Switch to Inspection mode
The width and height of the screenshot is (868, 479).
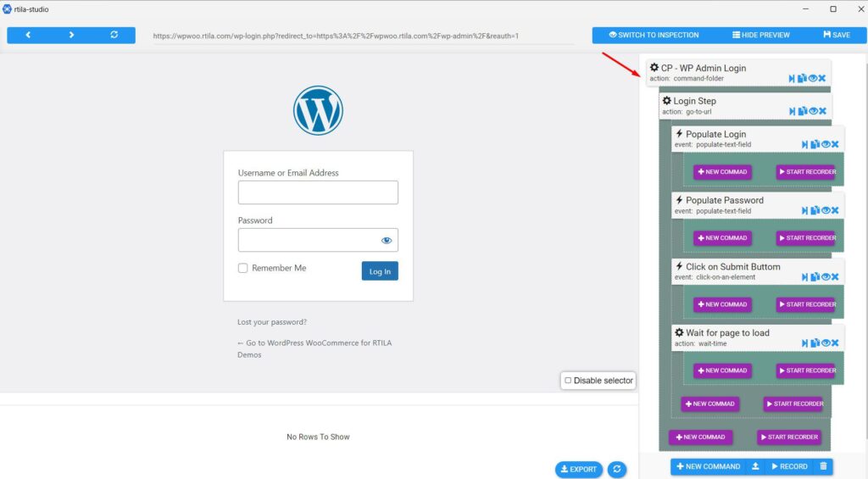[654, 35]
